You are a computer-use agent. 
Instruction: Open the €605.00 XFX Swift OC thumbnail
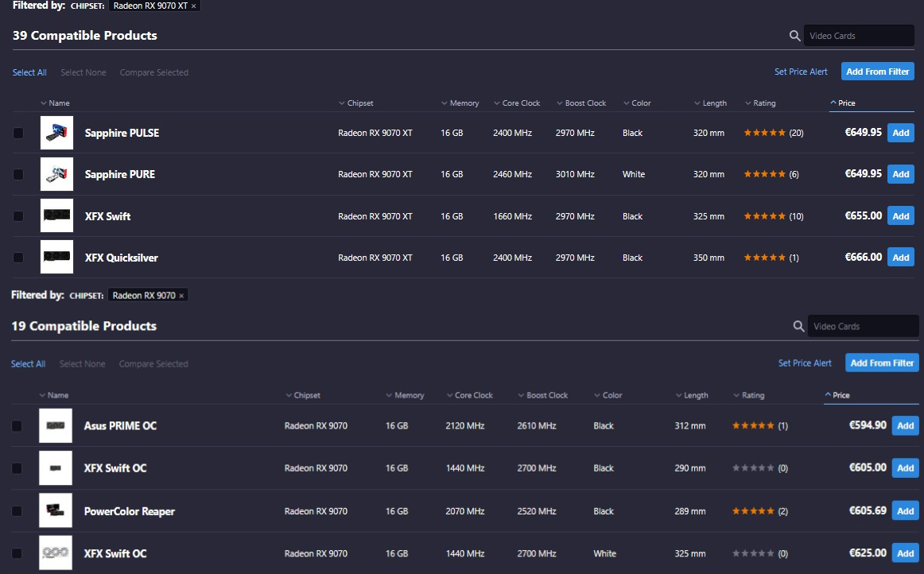click(56, 468)
